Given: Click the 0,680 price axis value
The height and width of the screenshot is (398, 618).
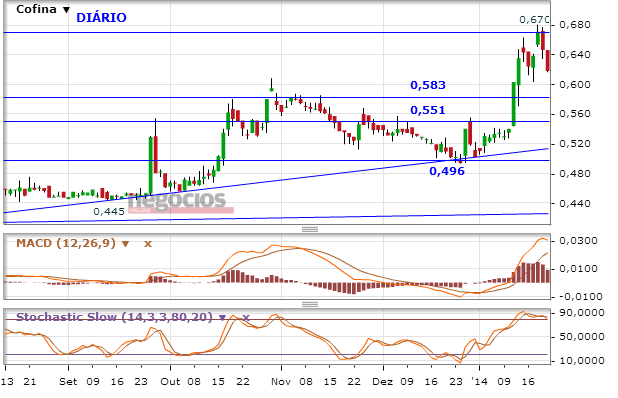Looking at the screenshot, I should pyautogui.click(x=575, y=25).
